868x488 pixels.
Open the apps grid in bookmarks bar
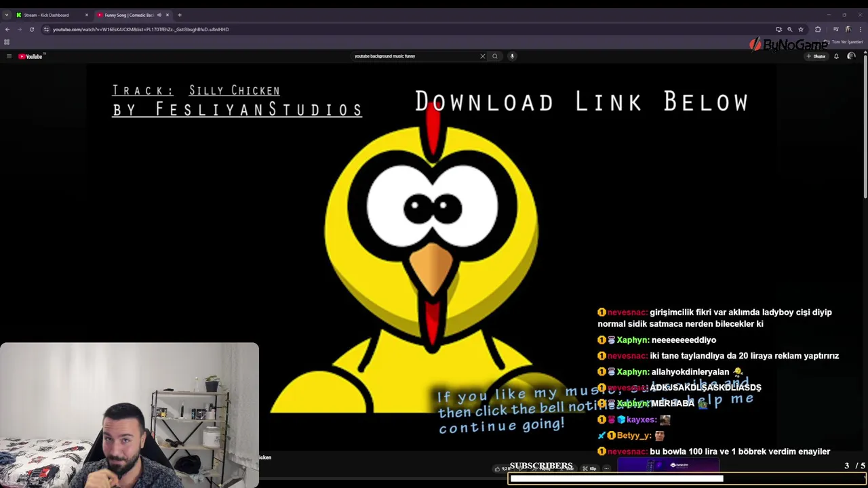pos(7,42)
